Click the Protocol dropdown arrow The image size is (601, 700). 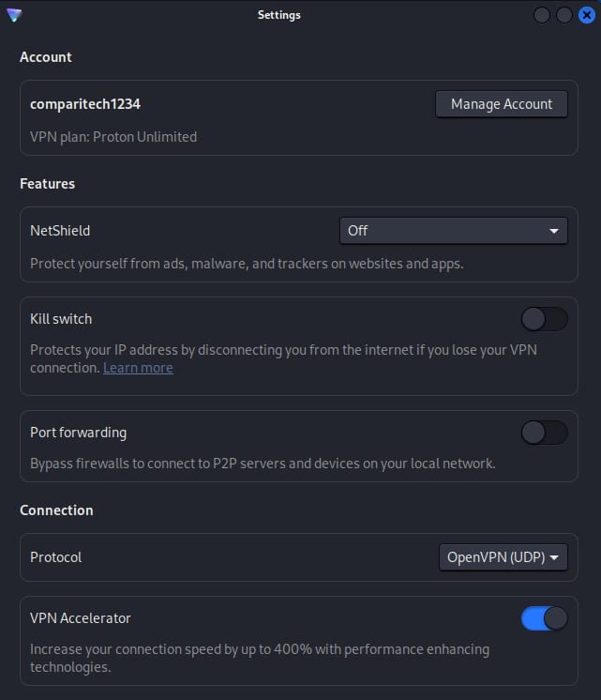[554, 557]
